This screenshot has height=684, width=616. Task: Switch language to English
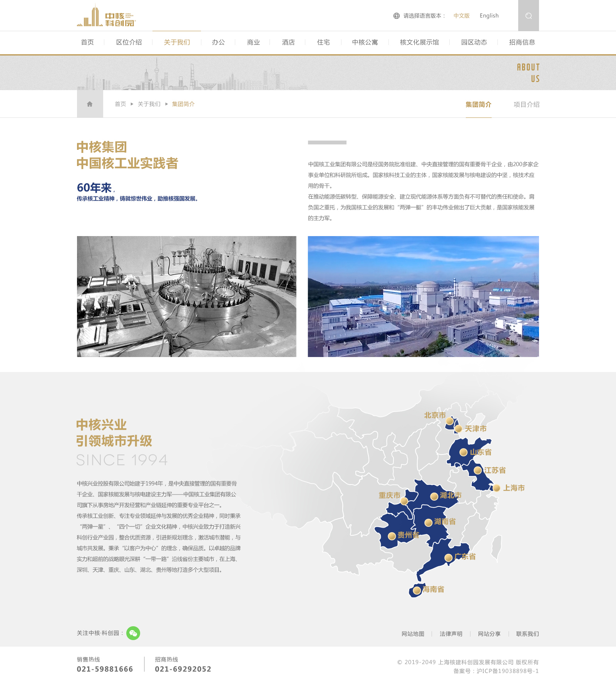[x=489, y=16]
